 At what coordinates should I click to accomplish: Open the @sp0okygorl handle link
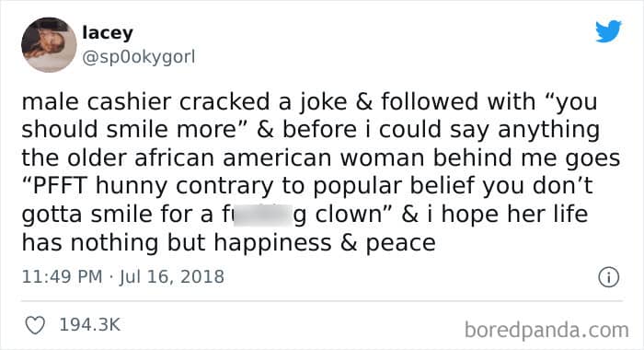[x=139, y=57]
